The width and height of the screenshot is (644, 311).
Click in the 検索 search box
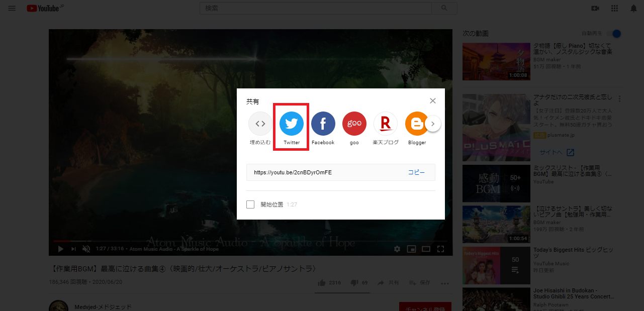click(316, 8)
